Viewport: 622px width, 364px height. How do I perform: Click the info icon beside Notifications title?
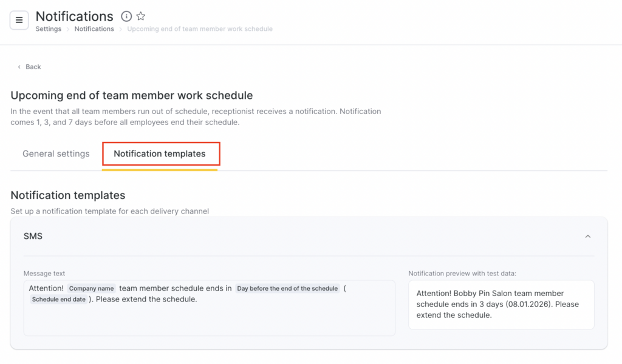coord(126,16)
